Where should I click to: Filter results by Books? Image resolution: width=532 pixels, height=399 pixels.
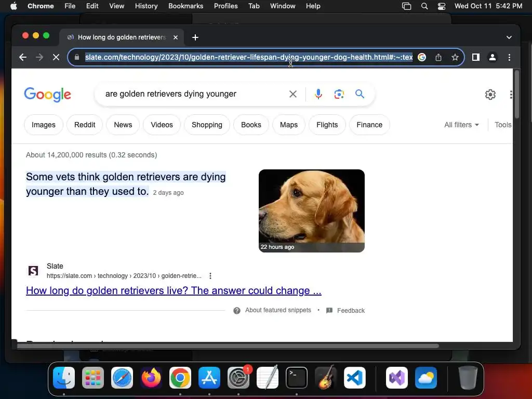(x=251, y=125)
